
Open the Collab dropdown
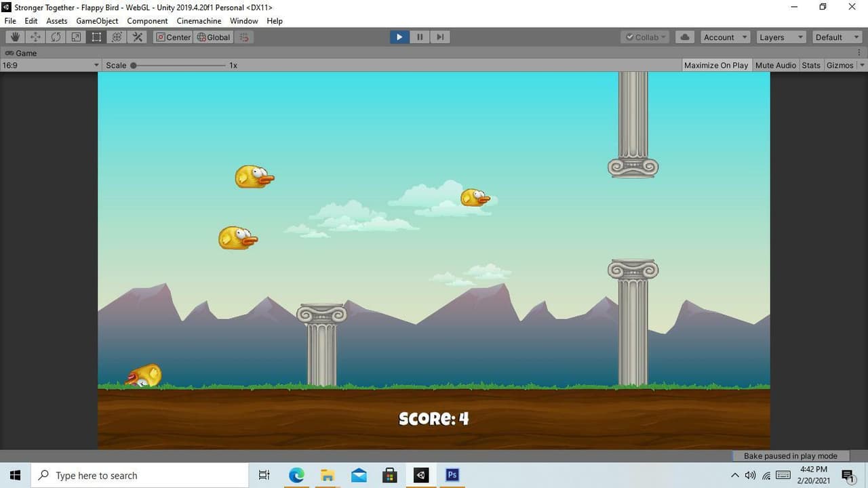[646, 37]
